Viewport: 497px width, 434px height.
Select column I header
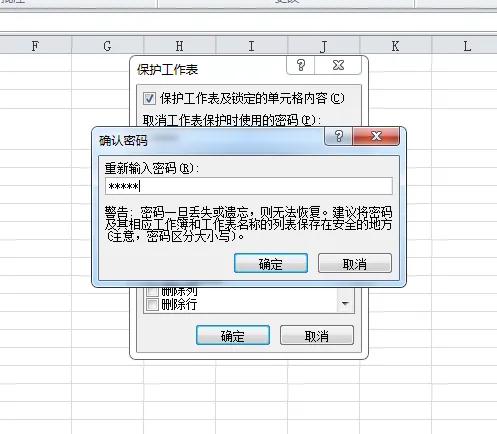(252, 46)
